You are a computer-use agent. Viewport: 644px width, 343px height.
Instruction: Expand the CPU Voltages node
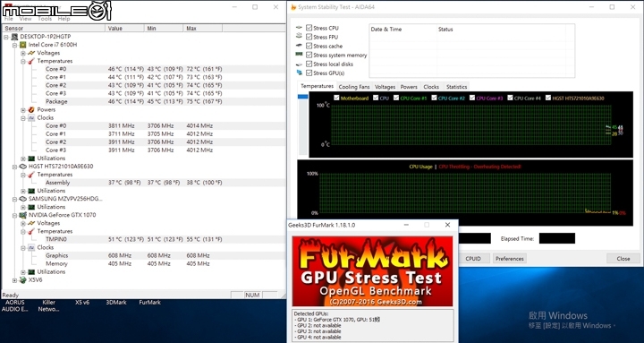point(23,53)
